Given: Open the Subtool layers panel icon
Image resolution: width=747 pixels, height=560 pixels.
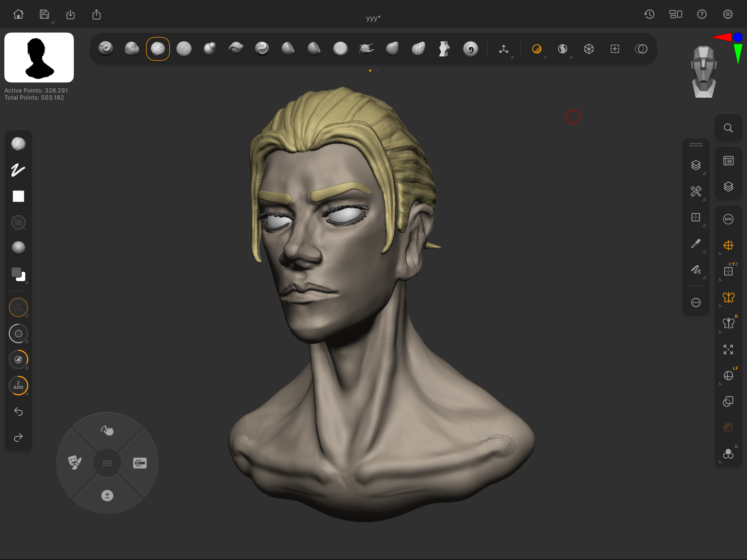Looking at the screenshot, I should click(x=728, y=187).
